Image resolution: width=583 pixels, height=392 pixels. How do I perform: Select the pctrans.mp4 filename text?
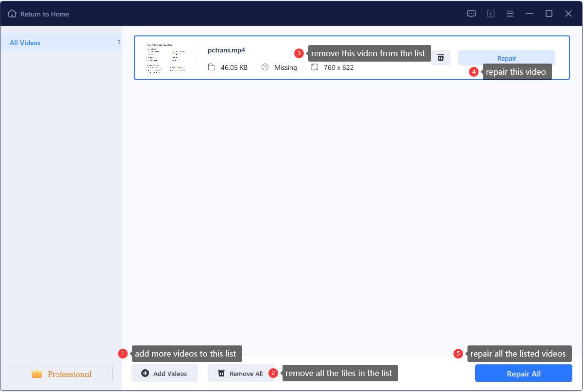226,49
